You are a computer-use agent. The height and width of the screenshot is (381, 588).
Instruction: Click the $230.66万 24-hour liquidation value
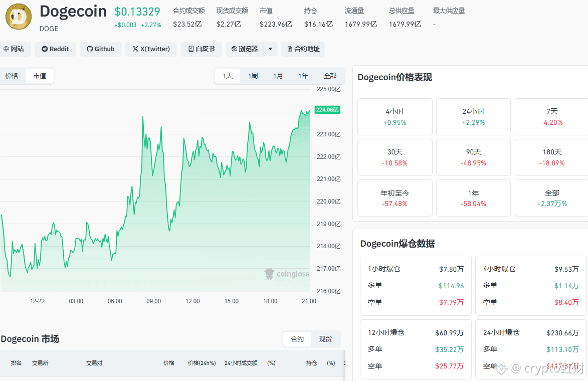coord(562,333)
